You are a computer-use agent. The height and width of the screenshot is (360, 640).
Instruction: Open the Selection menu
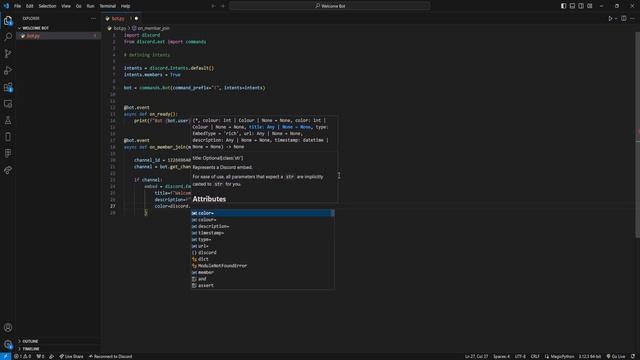[47, 6]
